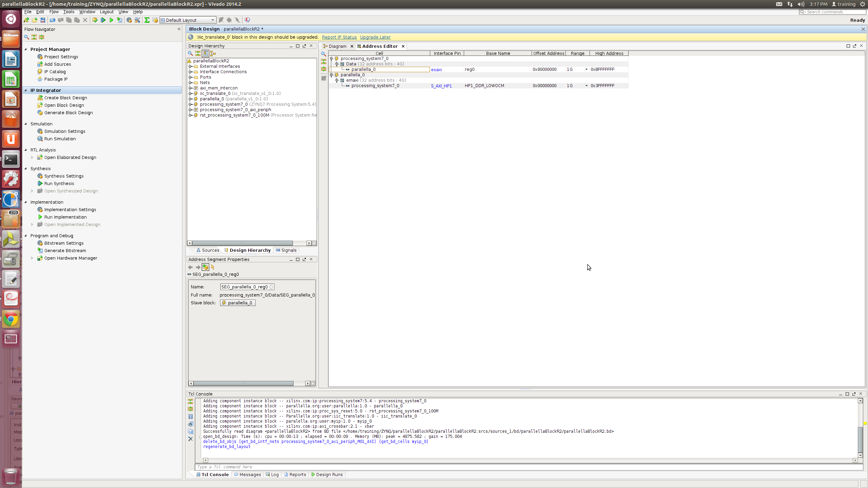Clear Tcl Console with X icon
Screen dimensions: 868x488
pyautogui.click(x=190, y=439)
